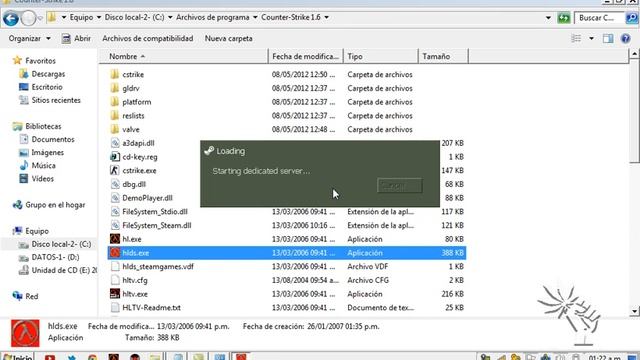Click the file list scroll-down arrow
The image size is (640, 360).
coord(634,311)
